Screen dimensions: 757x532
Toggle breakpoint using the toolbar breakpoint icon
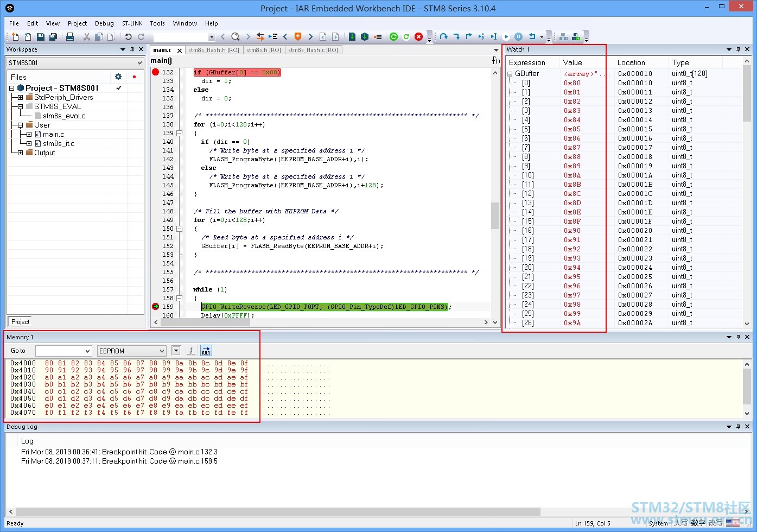click(x=378, y=36)
